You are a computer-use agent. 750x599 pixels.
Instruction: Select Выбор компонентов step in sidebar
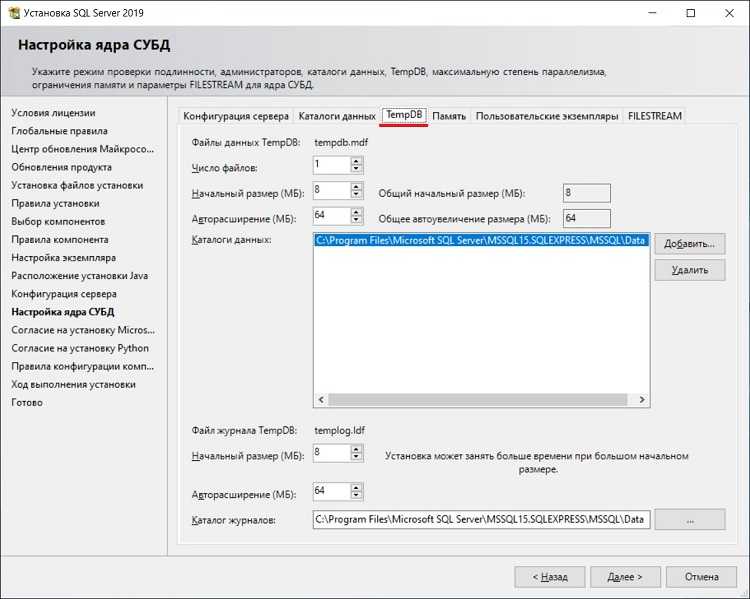[x=58, y=222]
